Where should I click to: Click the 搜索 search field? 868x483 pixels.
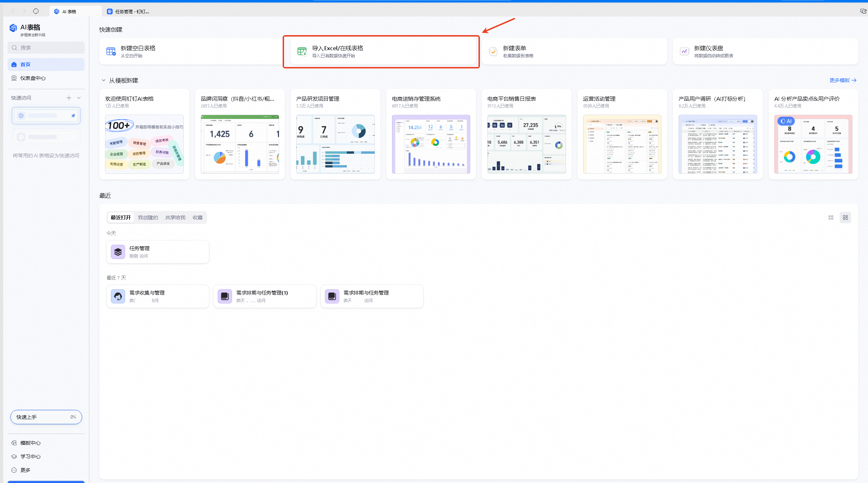tap(46, 48)
